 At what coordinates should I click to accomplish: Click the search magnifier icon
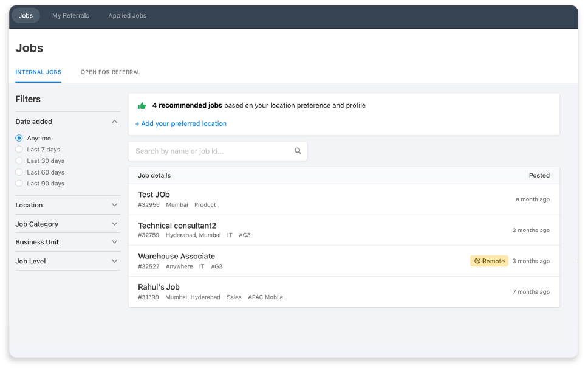point(298,151)
